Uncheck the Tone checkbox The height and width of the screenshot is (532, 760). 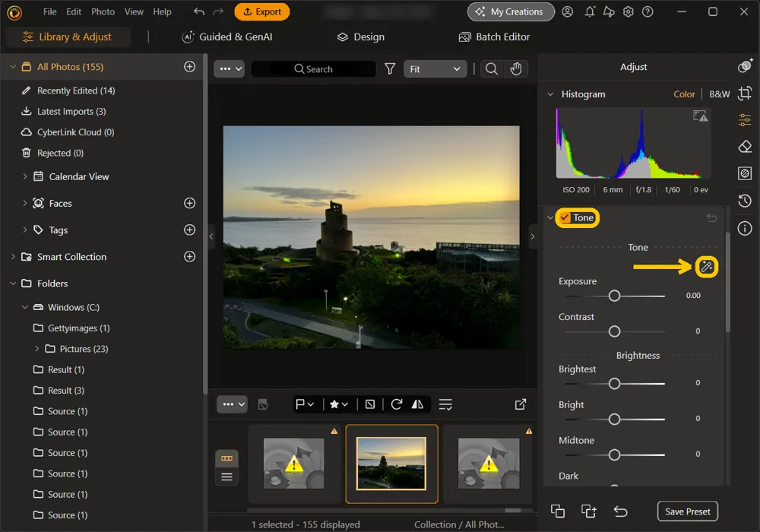[x=565, y=217]
